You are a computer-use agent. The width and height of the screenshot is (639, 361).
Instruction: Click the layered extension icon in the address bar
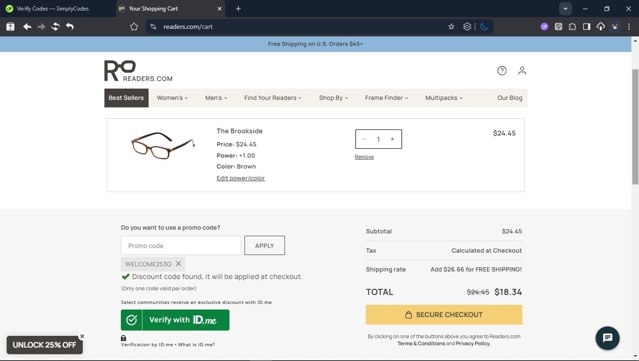click(467, 26)
